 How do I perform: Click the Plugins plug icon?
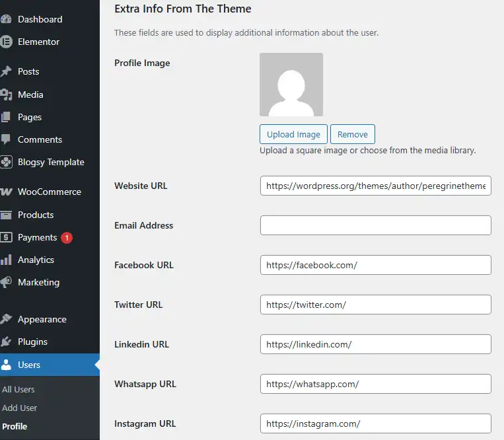point(6,342)
